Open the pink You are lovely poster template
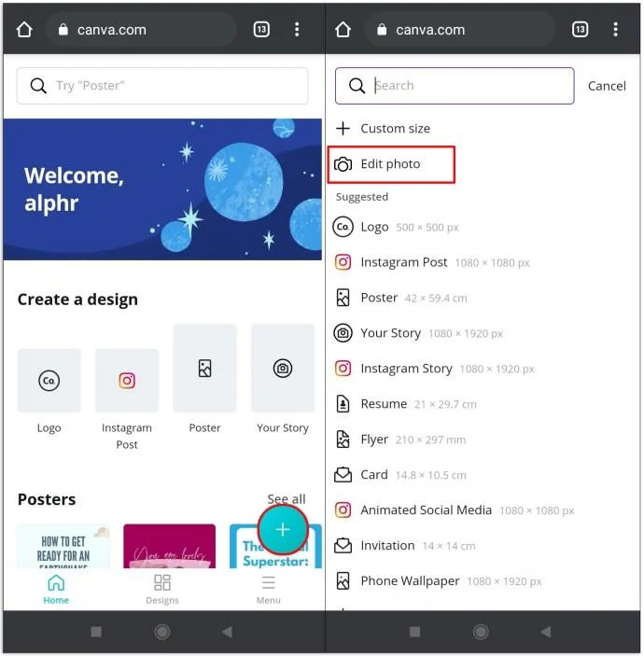The width and height of the screenshot is (644, 656). (170, 546)
